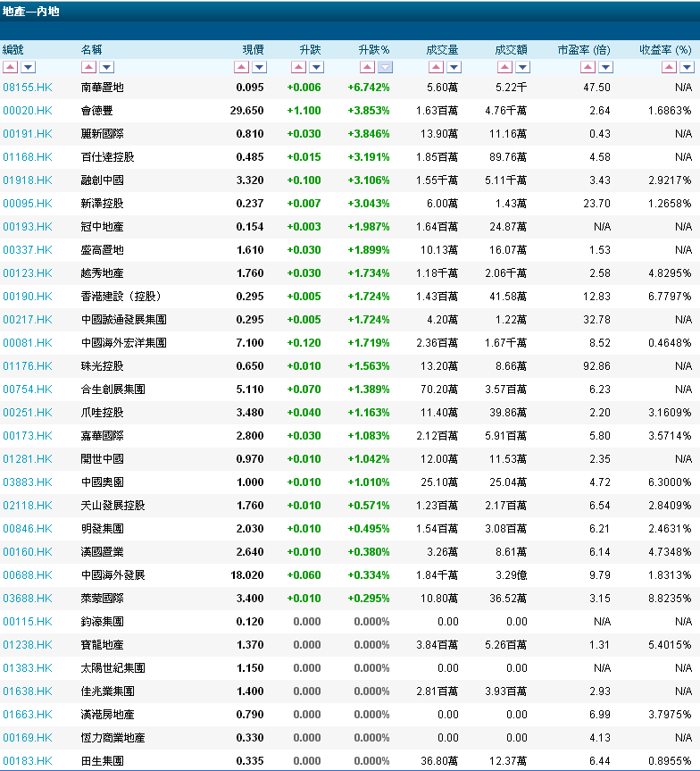Open stock code 03883.HK
Image resolution: width=700 pixels, height=771 pixels.
[x=28, y=482]
